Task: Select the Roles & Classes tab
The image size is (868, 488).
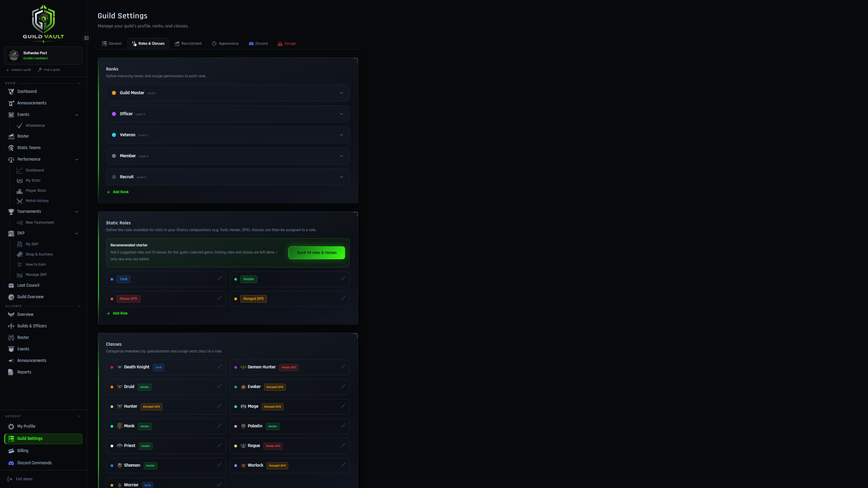Action: pyautogui.click(x=148, y=43)
